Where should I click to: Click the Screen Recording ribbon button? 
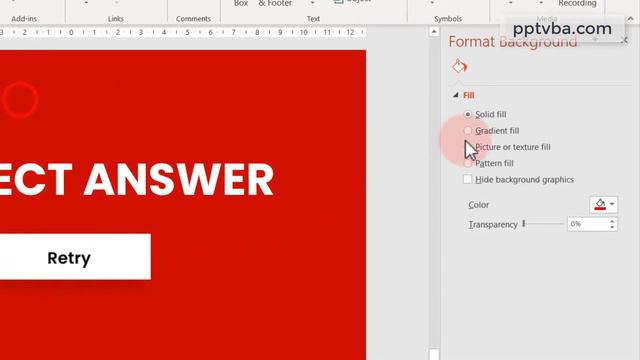pos(577,3)
